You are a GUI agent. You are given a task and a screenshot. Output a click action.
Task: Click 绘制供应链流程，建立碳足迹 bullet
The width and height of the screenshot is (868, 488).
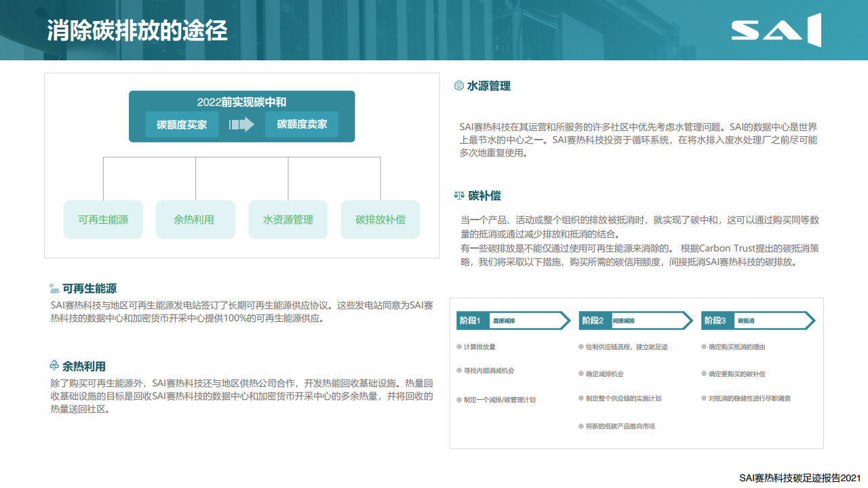coord(623,347)
